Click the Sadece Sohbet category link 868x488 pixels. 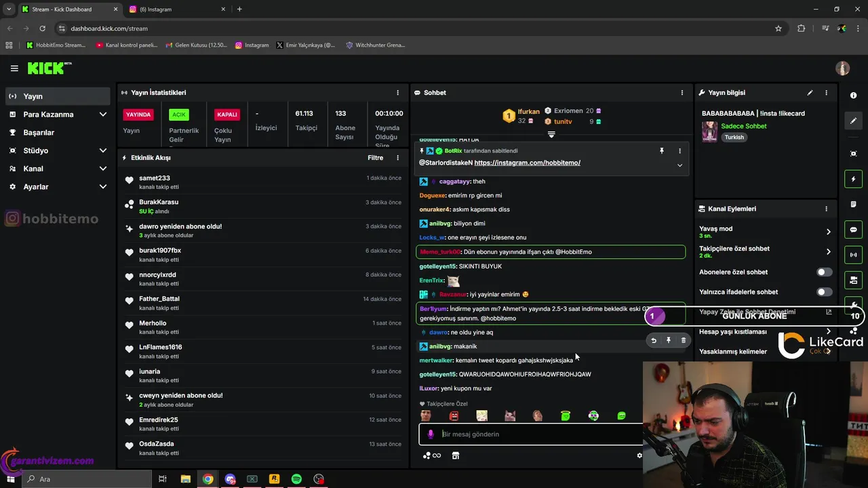coord(744,127)
